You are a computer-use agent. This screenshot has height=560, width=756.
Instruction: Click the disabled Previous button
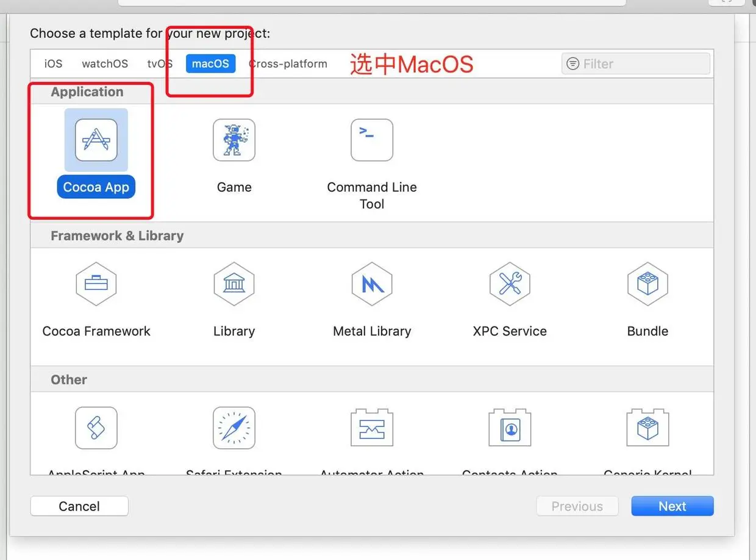pos(577,506)
